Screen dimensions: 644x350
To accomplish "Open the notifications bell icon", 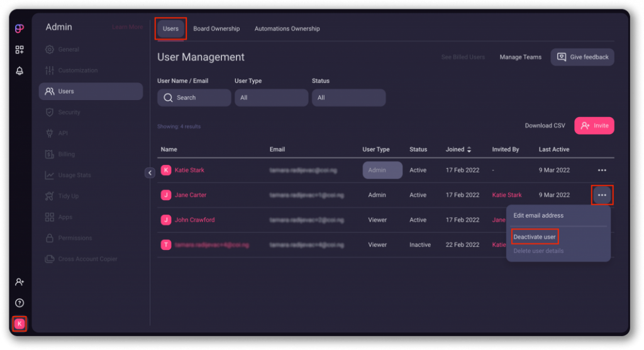I will point(19,71).
